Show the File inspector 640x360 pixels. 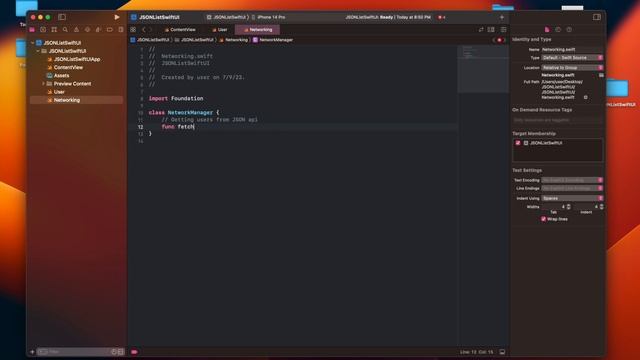coord(547,30)
